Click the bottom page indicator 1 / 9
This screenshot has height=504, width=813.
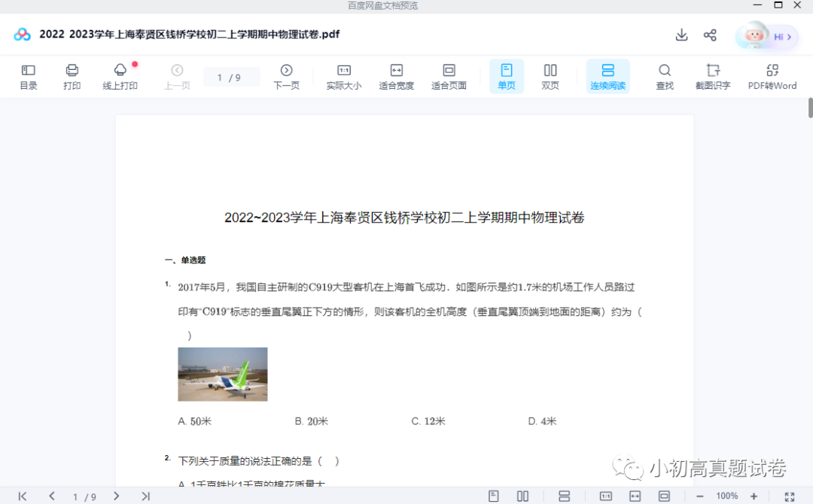point(84,496)
